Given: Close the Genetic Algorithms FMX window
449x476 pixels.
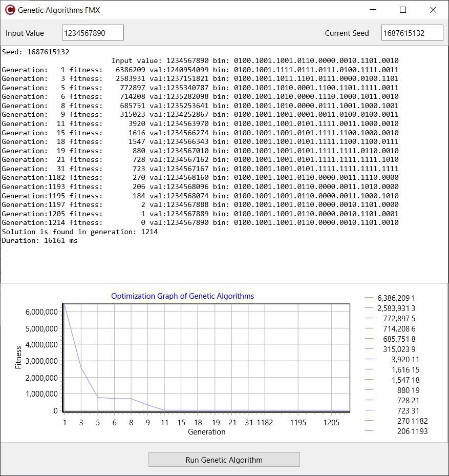Looking at the screenshot, I should coord(433,10).
